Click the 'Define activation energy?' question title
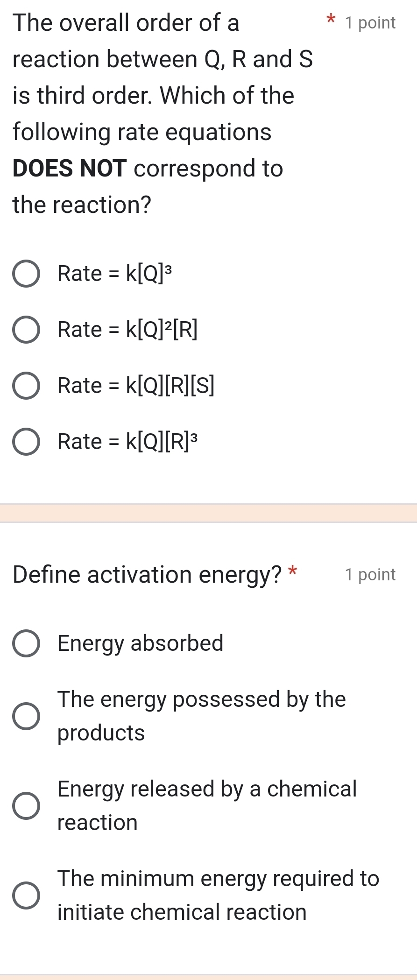The image size is (417, 980). pos(148,574)
